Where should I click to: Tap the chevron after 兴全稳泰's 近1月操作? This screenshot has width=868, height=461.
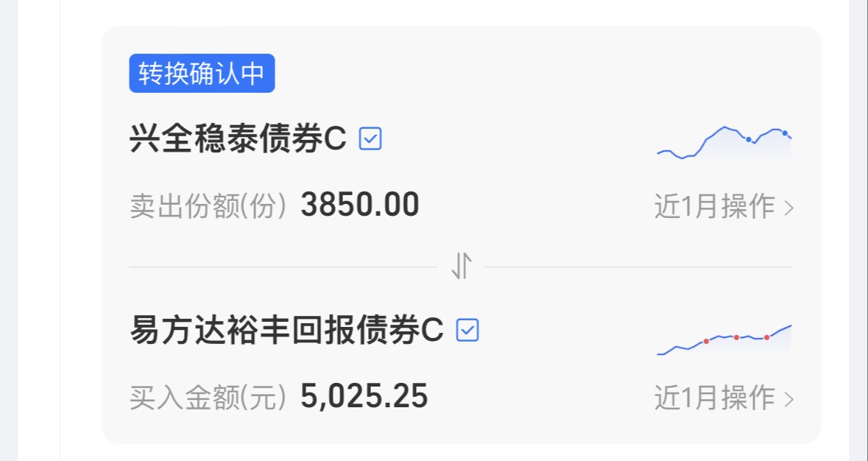pos(789,208)
